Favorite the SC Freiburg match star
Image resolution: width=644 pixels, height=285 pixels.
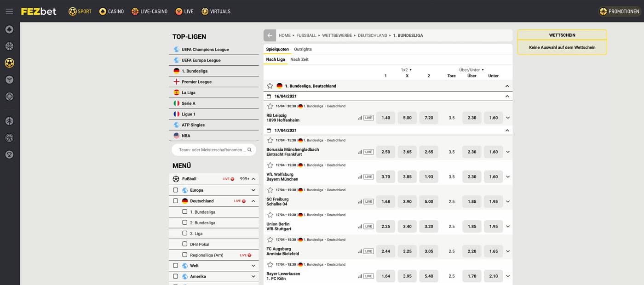[x=270, y=190]
